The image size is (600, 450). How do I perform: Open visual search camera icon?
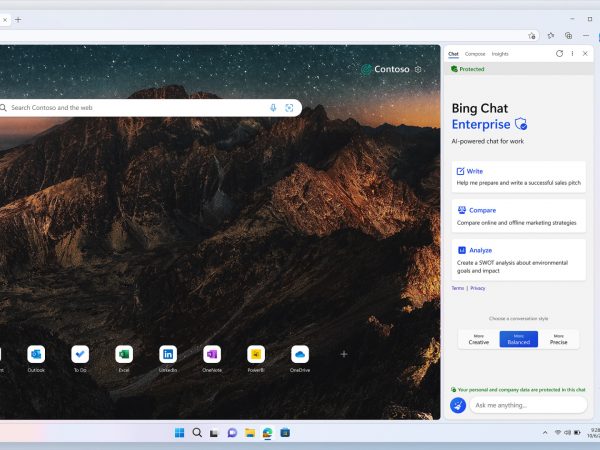(x=289, y=108)
